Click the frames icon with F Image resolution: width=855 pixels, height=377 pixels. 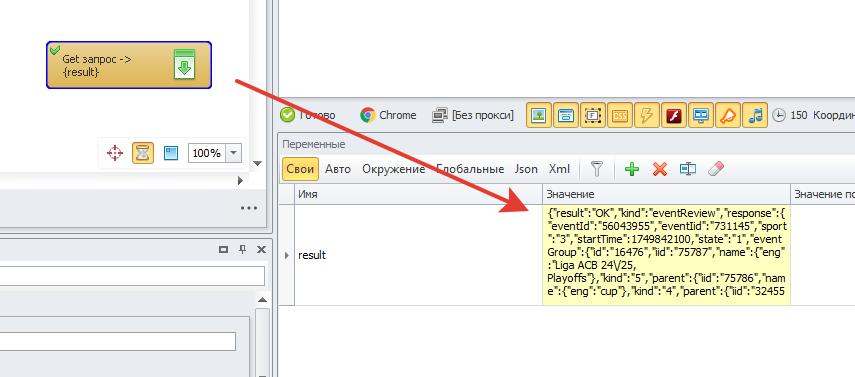tap(593, 115)
